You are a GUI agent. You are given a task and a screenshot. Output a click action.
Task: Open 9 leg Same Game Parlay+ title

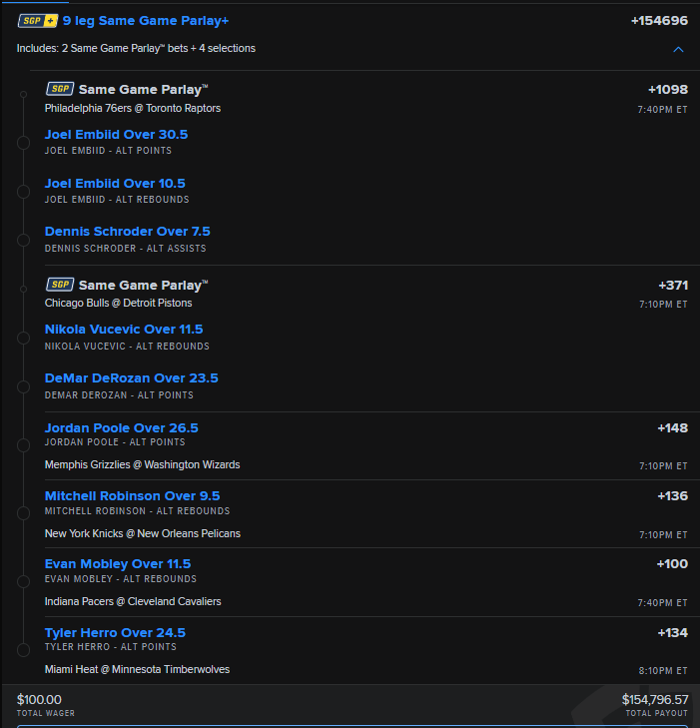145,21
